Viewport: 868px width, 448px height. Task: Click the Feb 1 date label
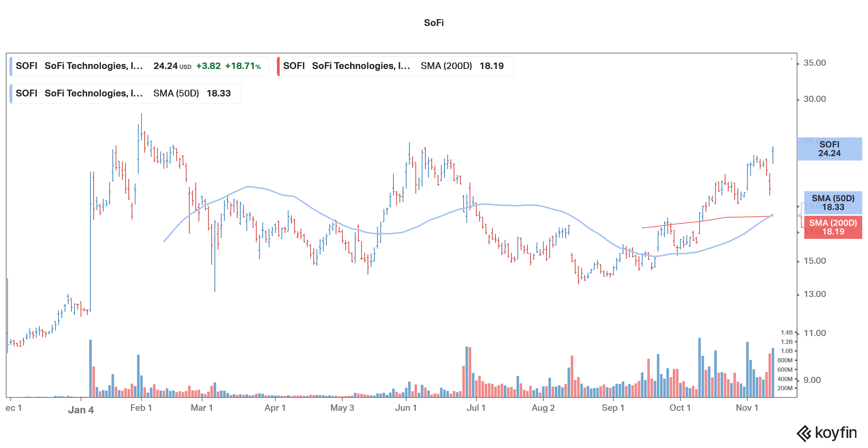point(141,408)
